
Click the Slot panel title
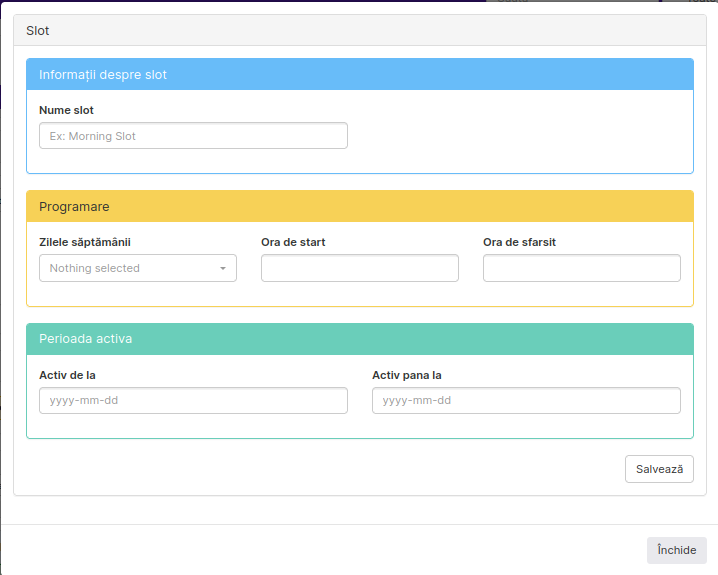[38, 31]
